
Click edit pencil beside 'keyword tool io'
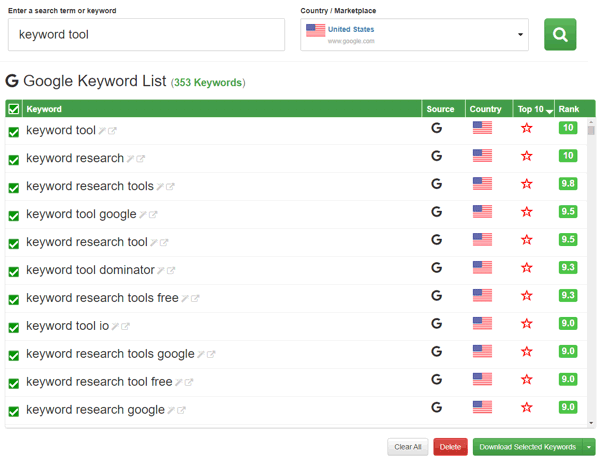115,326
